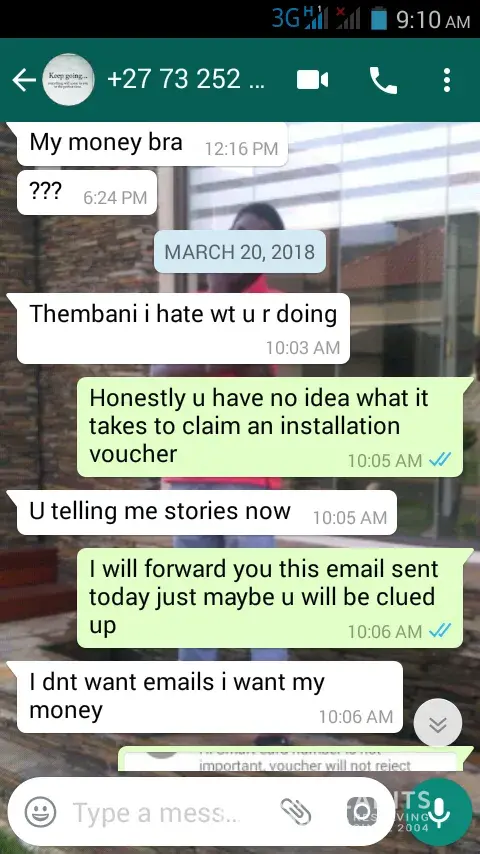
Task: Jump to latest messages with down chevron
Action: [x=438, y=724]
